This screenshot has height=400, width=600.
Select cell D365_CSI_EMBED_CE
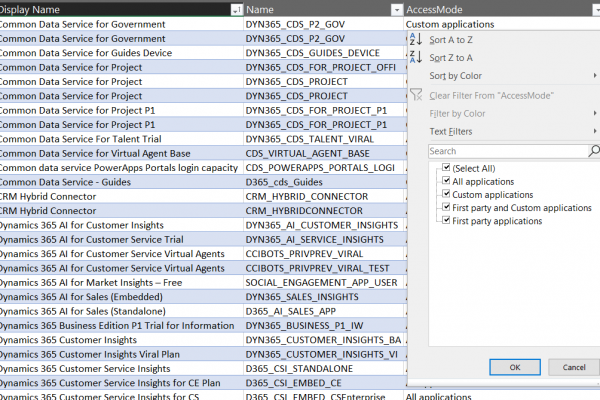click(x=323, y=383)
